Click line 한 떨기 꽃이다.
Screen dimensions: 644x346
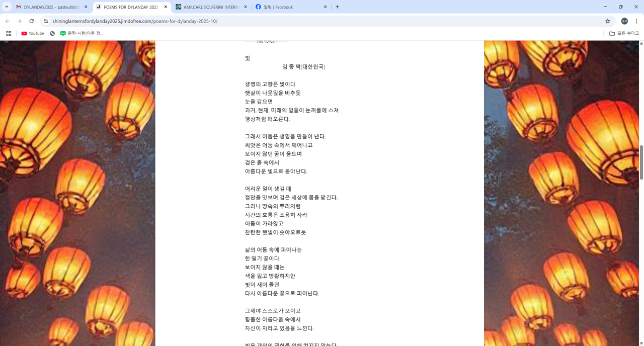coord(263,258)
